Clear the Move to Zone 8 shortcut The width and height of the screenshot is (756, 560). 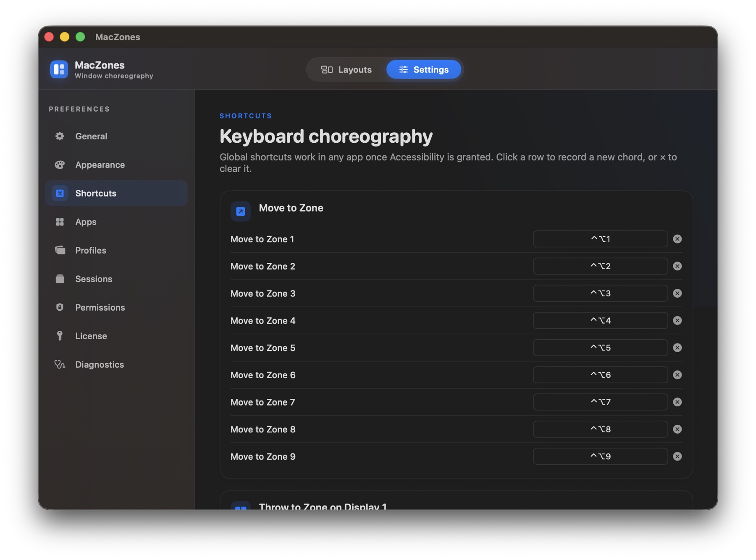[x=677, y=429]
